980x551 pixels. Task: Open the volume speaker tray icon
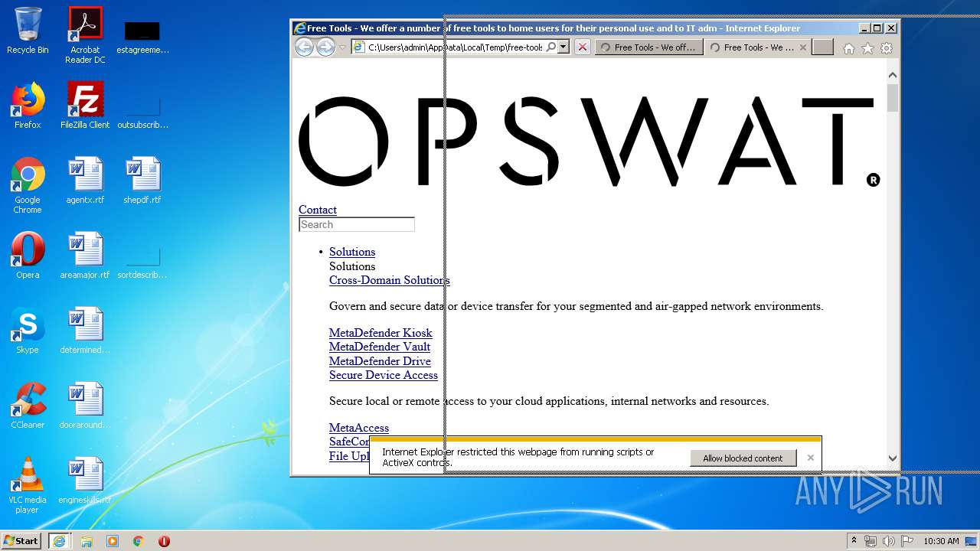coord(888,541)
